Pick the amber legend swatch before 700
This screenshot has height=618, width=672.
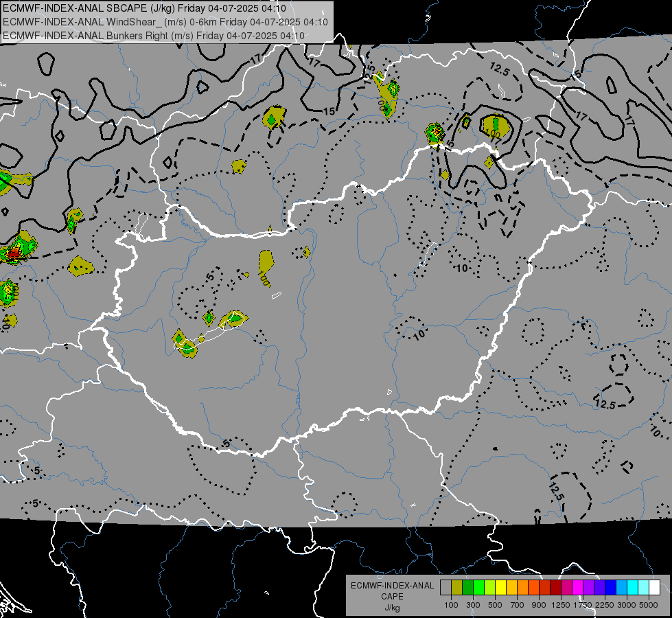pos(511,587)
